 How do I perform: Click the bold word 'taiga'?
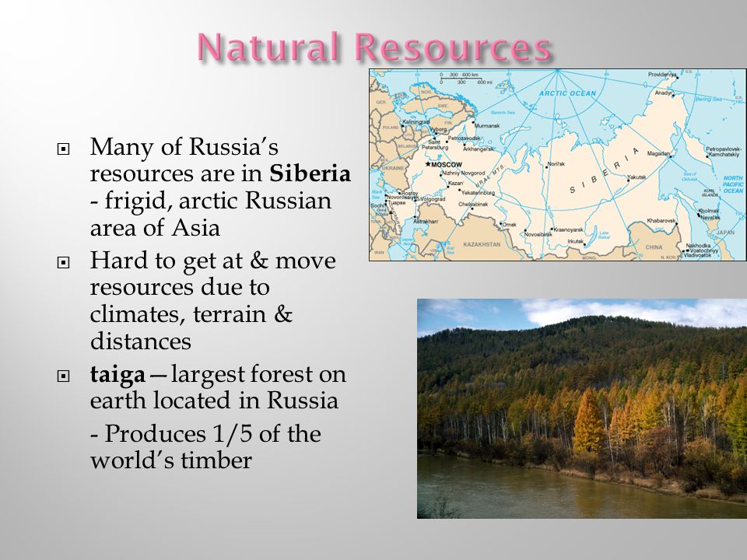(117, 375)
